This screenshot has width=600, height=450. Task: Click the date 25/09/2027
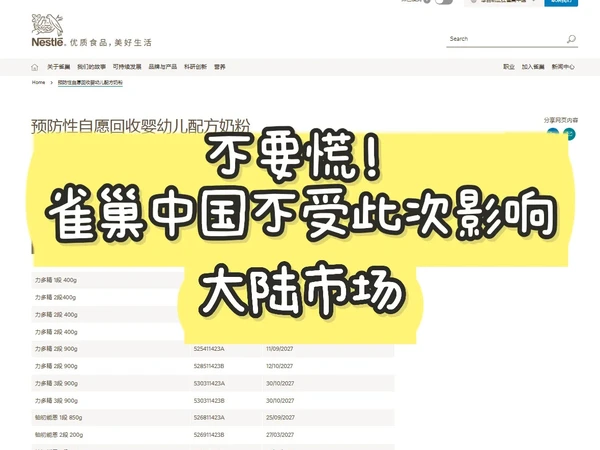(x=280, y=417)
